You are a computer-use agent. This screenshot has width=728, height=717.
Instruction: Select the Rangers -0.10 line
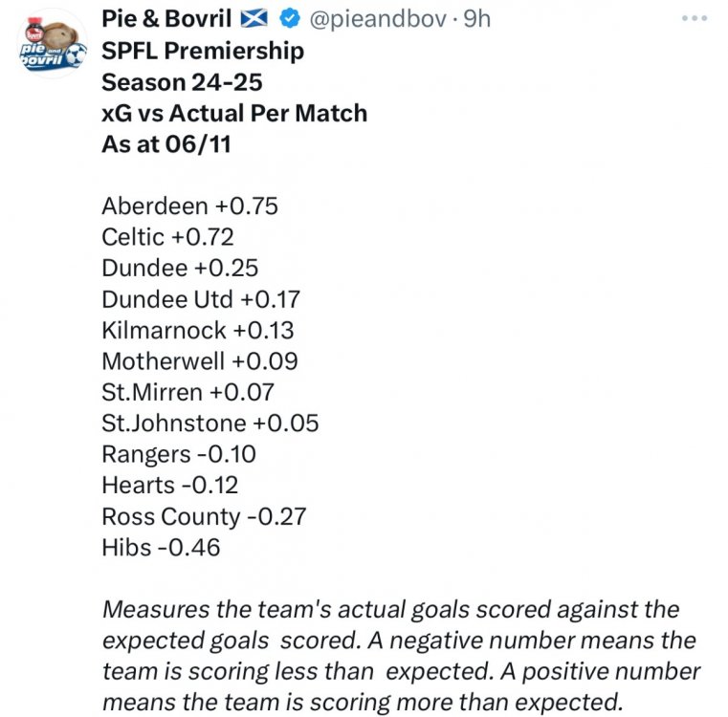pos(179,454)
